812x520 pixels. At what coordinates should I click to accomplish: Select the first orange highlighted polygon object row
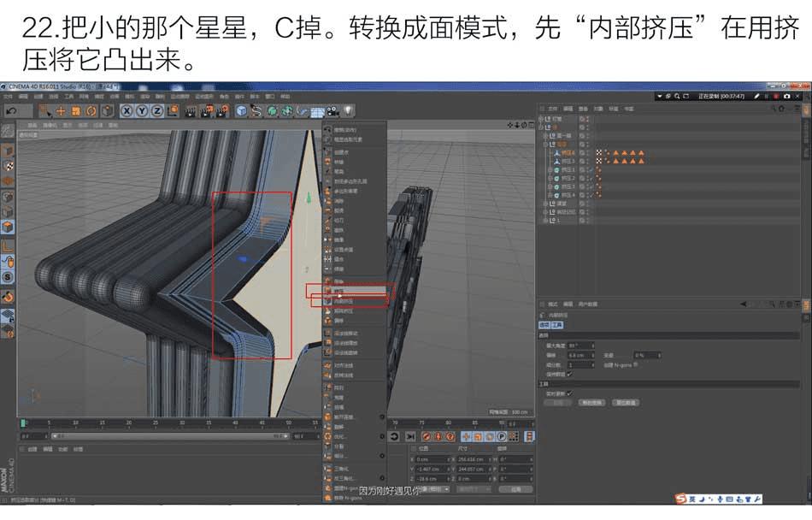point(568,153)
